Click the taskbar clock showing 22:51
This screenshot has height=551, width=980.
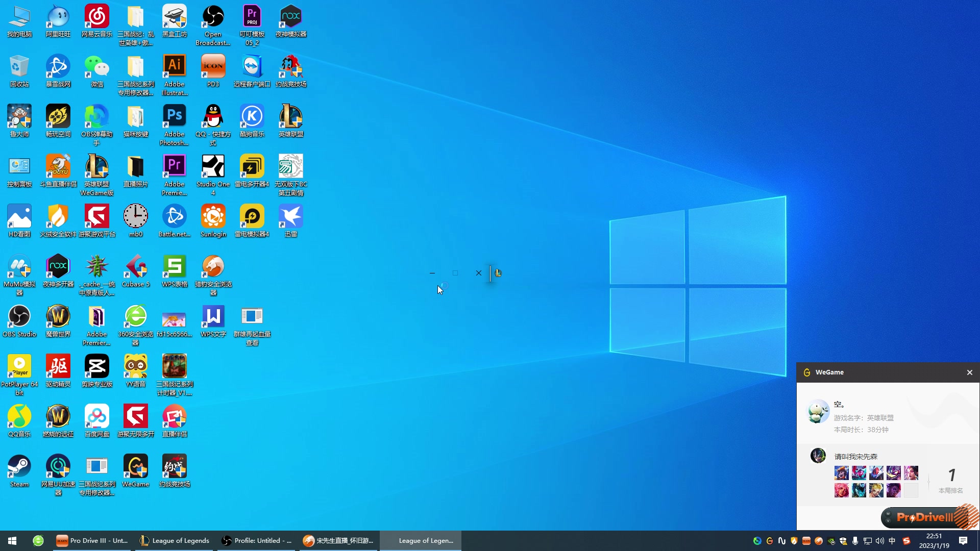click(x=934, y=541)
